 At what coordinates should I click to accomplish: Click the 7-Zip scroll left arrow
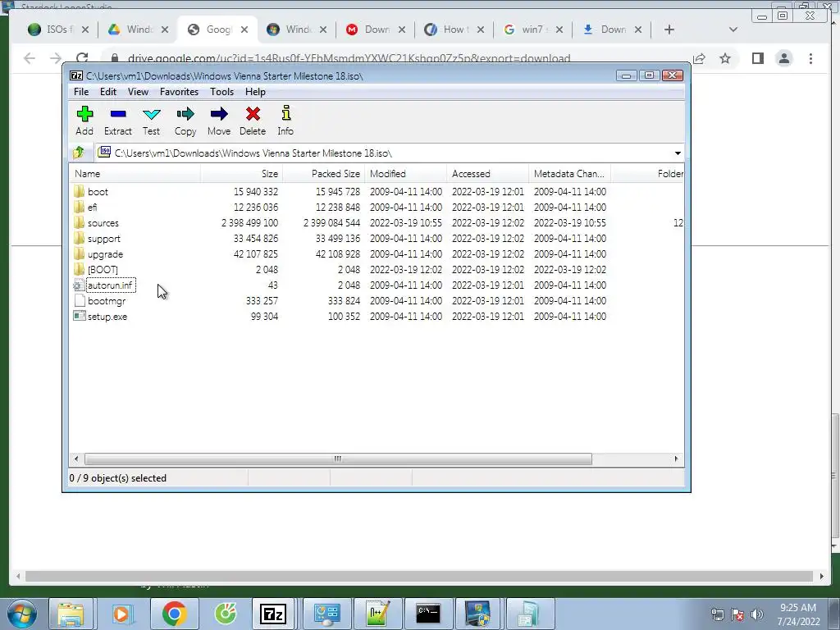[x=76, y=459]
